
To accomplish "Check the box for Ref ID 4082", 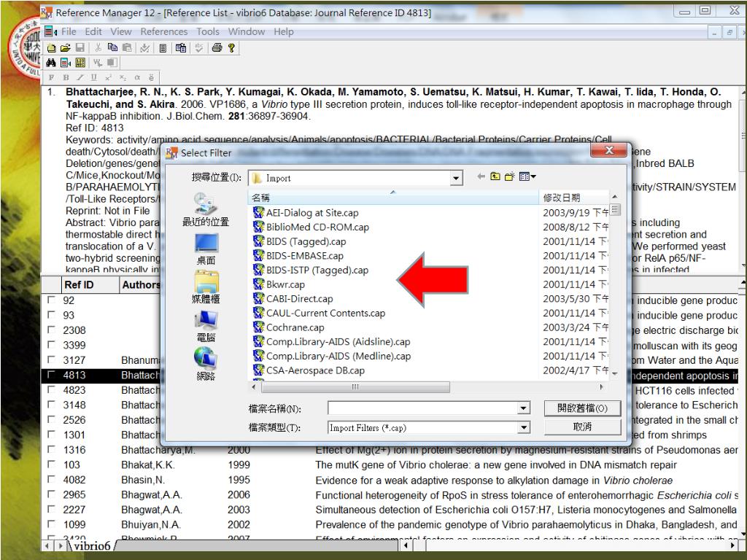I will tap(51, 480).
